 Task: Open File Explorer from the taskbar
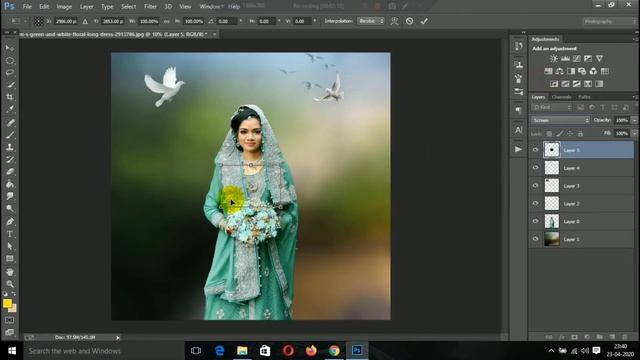pyautogui.click(x=242, y=351)
